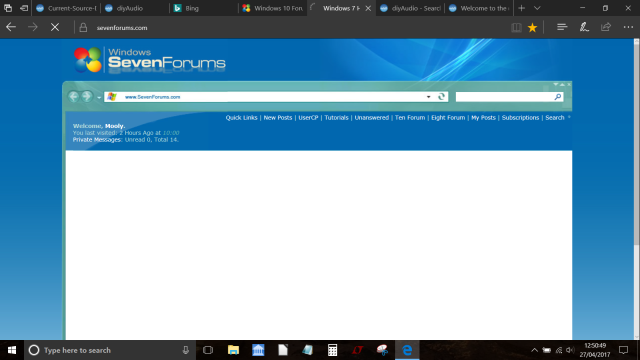
Task: Open forum Search menu
Action: pos(555,118)
